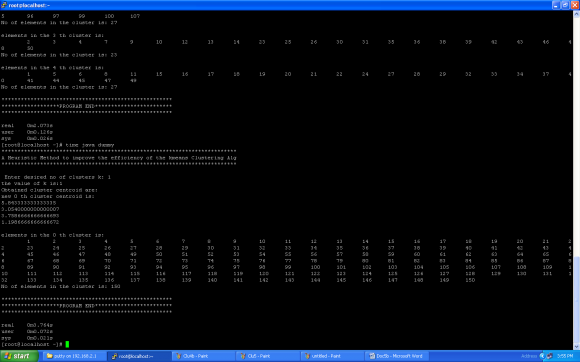Minimize the PuTTY terminal window
The image size is (580, 362).
coord(556,5)
